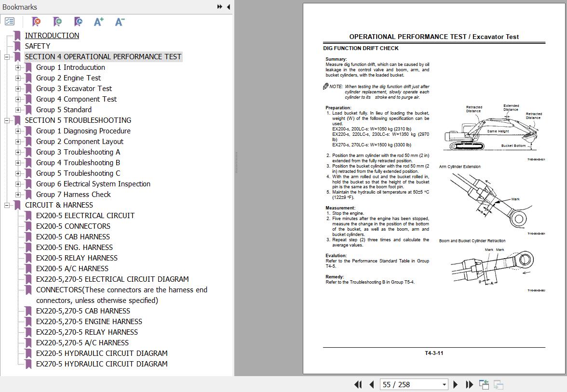The image size is (567, 392).
Task: Click the open-in-new-window icon beside page navigation
Action: [x=484, y=384]
